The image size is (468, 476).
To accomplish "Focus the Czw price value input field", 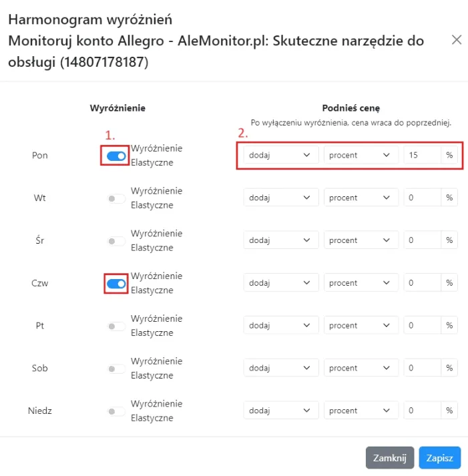I will coord(422,283).
